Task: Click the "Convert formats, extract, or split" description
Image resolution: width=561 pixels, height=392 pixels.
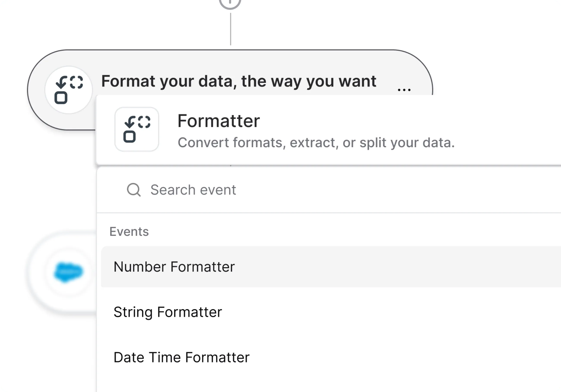Action: tap(316, 142)
